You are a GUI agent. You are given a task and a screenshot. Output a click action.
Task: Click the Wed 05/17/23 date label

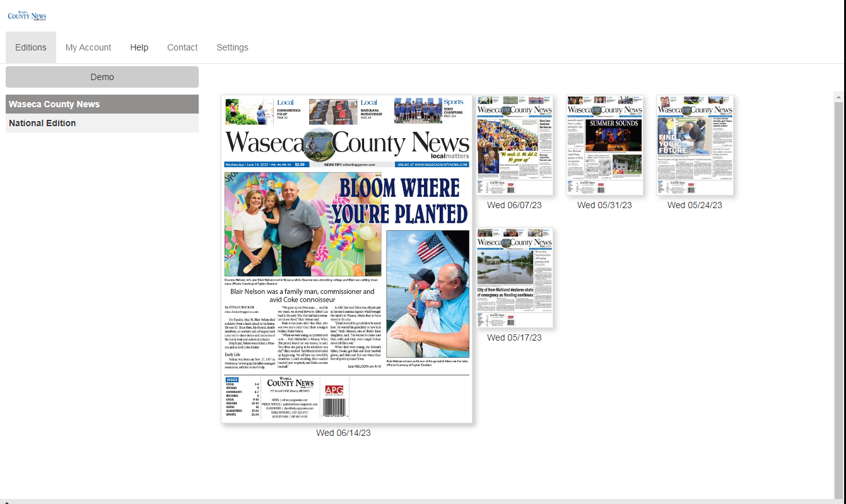(514, 337)
